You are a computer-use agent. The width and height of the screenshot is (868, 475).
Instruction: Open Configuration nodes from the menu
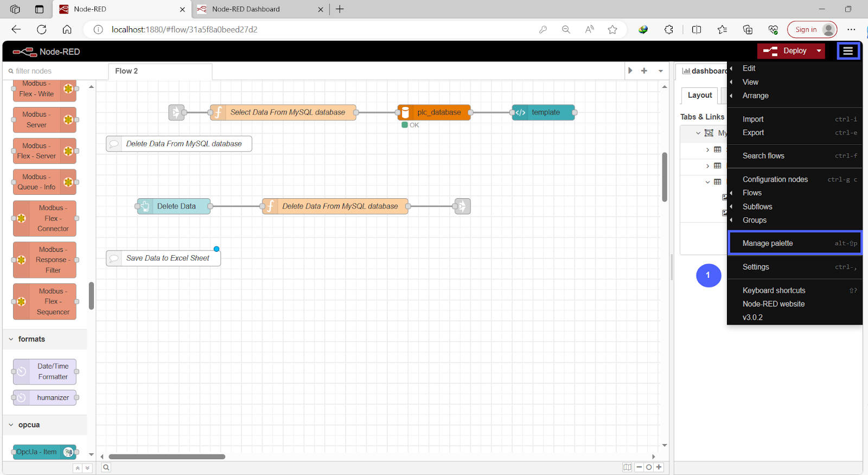click(795, 179)
